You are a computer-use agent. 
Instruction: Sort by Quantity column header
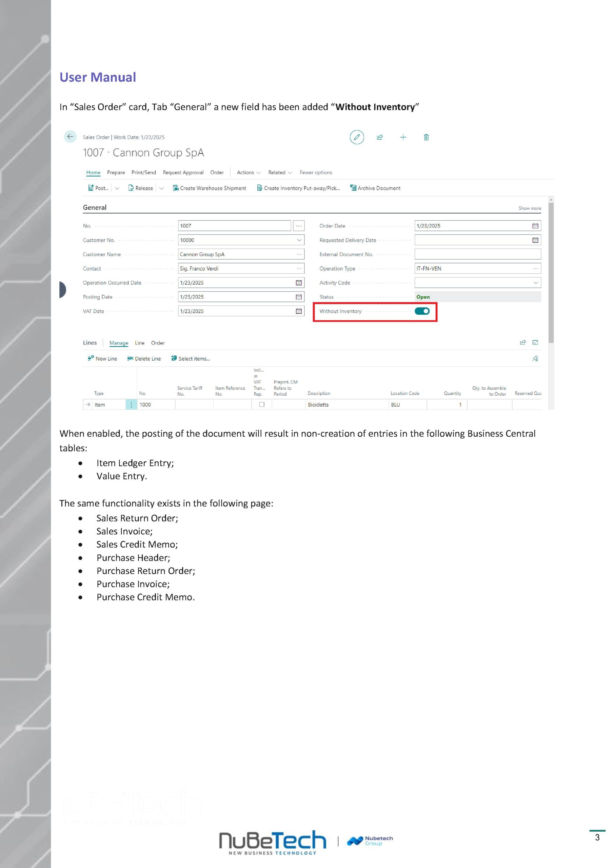coord(452,393)
